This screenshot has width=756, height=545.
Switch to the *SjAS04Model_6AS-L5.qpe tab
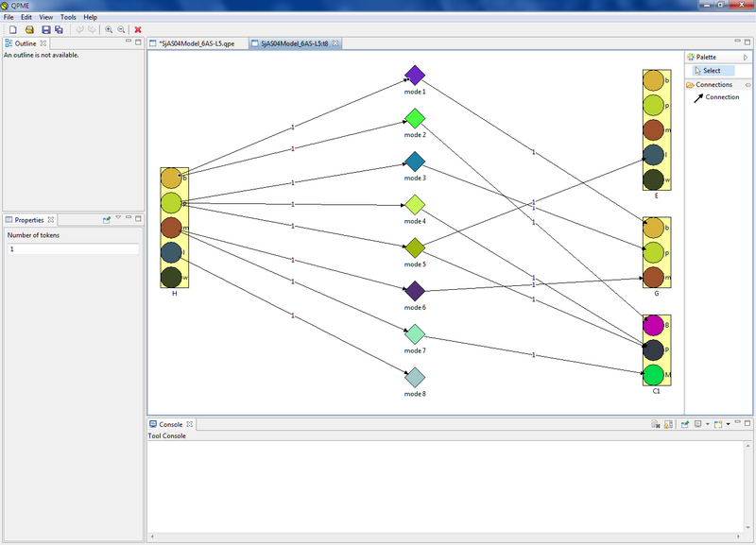196,43
